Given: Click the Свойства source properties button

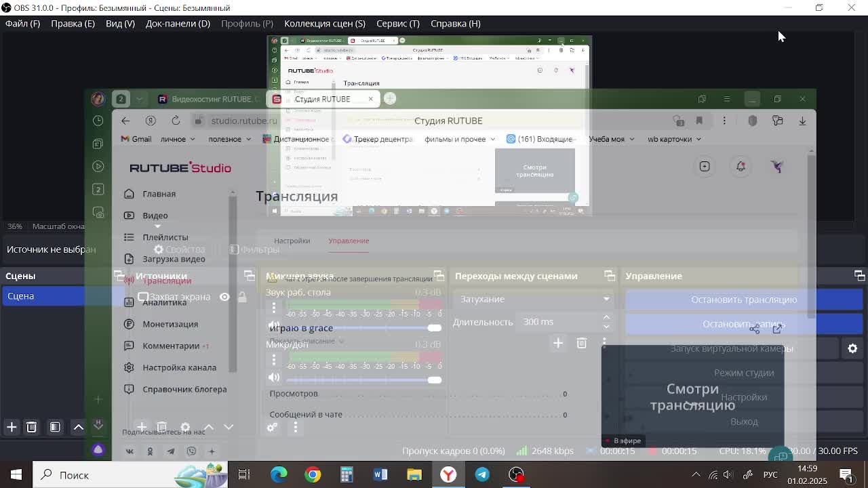Looking at the screenshot, I should [179, 249].
